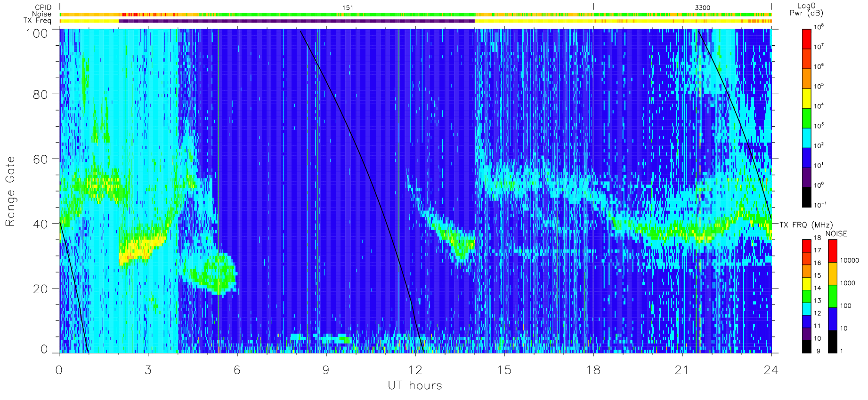This screenshot has width=868, height=400.
Task: Select the "Noise" label beside the top strip
Action: (x=41, y=14)
